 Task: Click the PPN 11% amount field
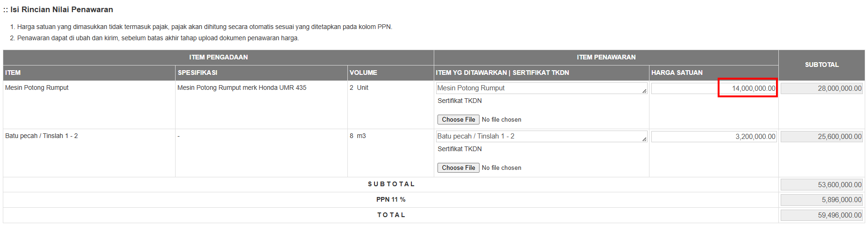click(x=821, y=200)
